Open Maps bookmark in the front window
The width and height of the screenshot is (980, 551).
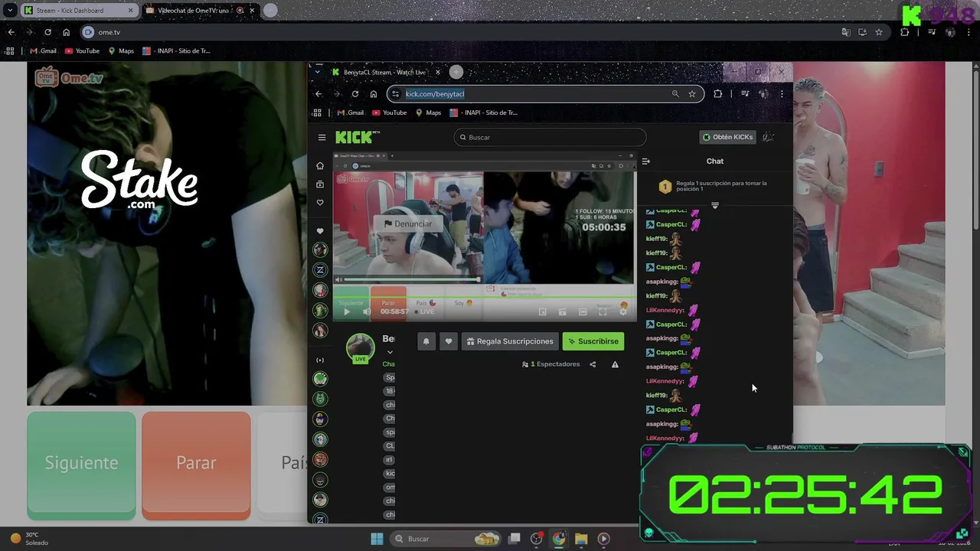(428, 112)
